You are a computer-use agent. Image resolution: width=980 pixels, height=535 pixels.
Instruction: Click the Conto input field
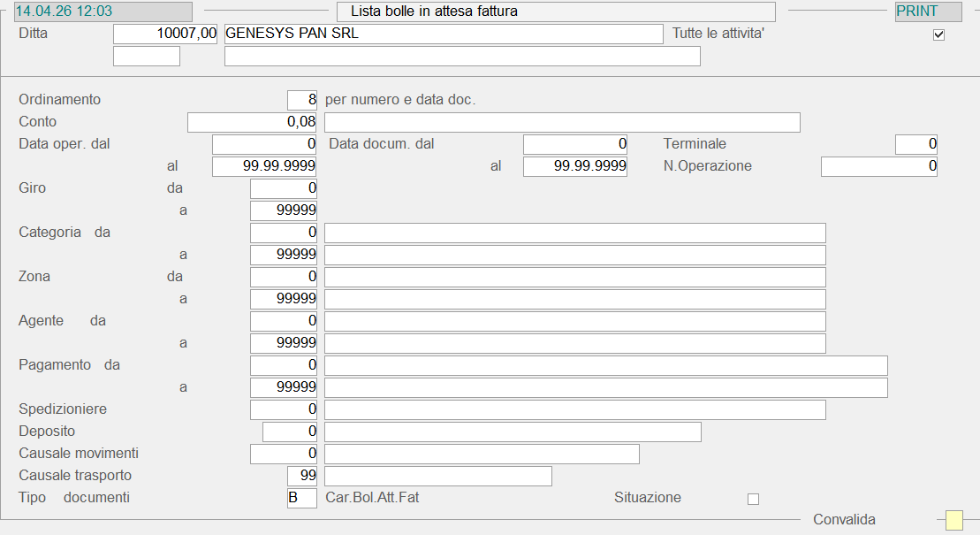click(x=252, y=122)
